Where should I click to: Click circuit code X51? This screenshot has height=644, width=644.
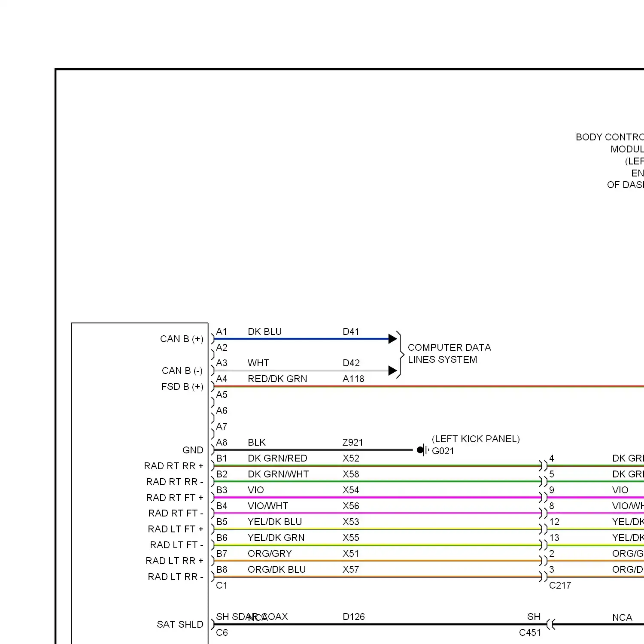coord(351,553)
